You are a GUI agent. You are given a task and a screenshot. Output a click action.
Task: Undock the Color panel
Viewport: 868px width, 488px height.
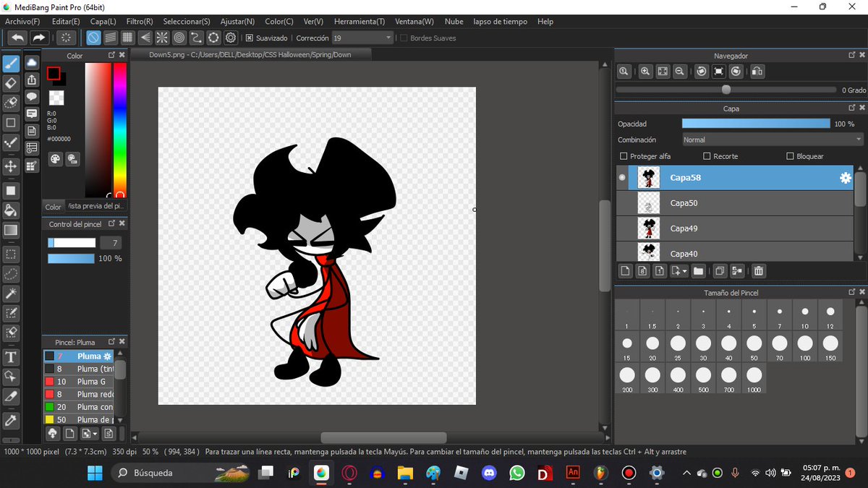pyautogui.click(x=111, y=55)
